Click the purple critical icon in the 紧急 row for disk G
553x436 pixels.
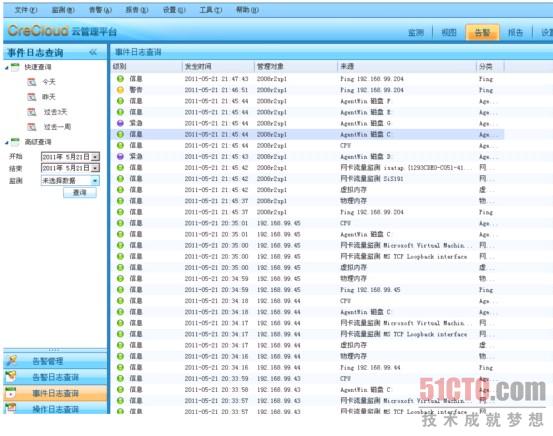[x=120, y=123]
